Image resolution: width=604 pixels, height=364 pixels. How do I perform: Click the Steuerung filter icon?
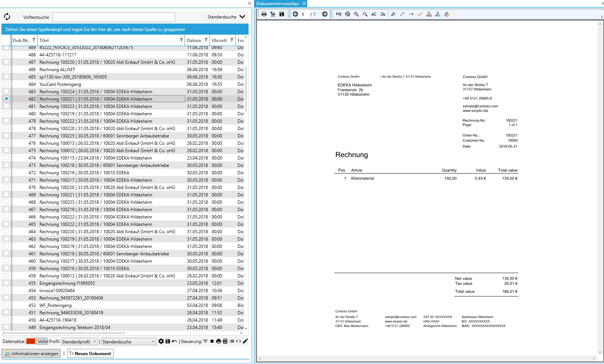205,341
